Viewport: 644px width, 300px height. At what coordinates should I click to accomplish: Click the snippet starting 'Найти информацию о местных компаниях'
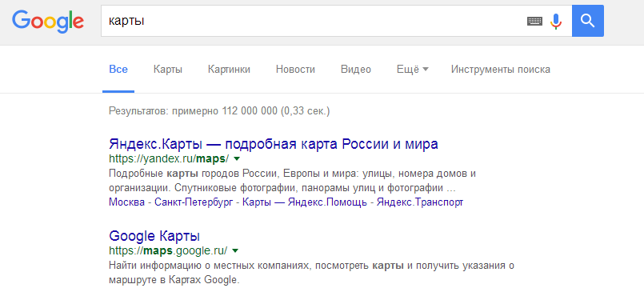(312, 273)
